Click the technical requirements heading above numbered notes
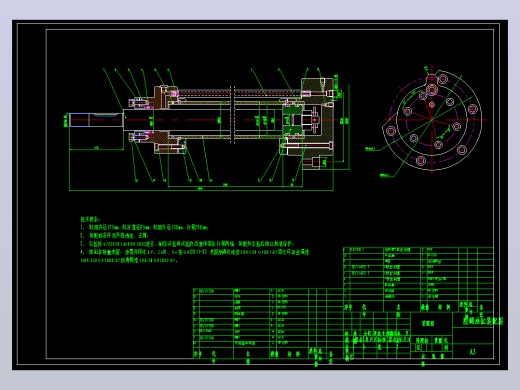 (90, 219)
